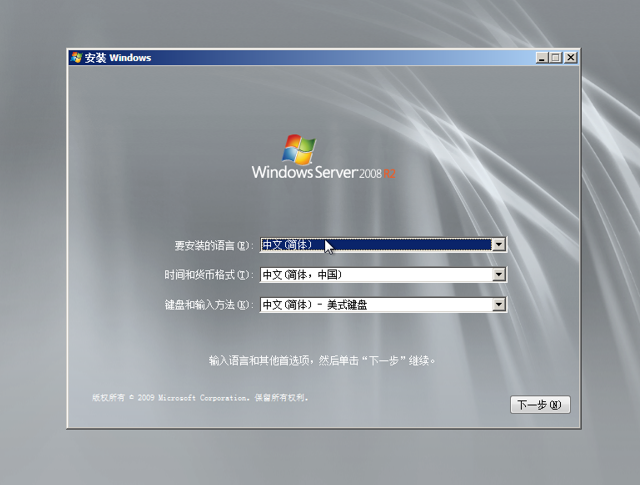Expand the 要安装的语言 dropdown arrow

point(498,245)
